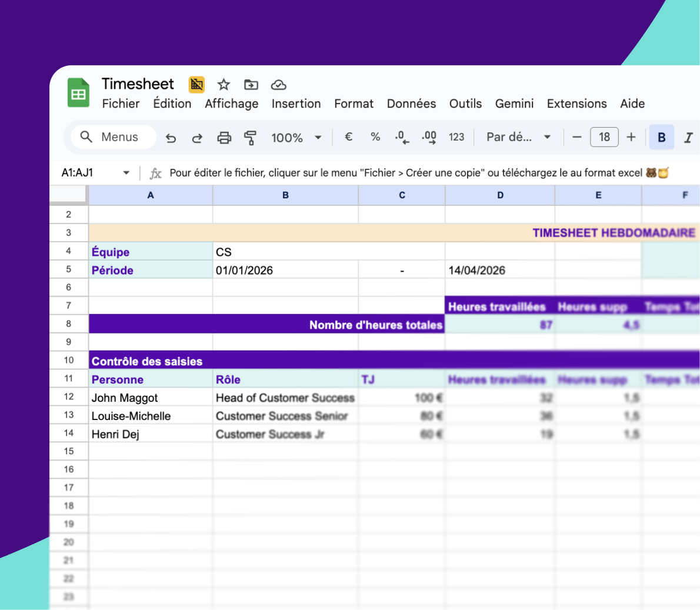The height and width of the screenshot is (610, 700).
Task: Select the paint format tool
Action: point(250,138)
